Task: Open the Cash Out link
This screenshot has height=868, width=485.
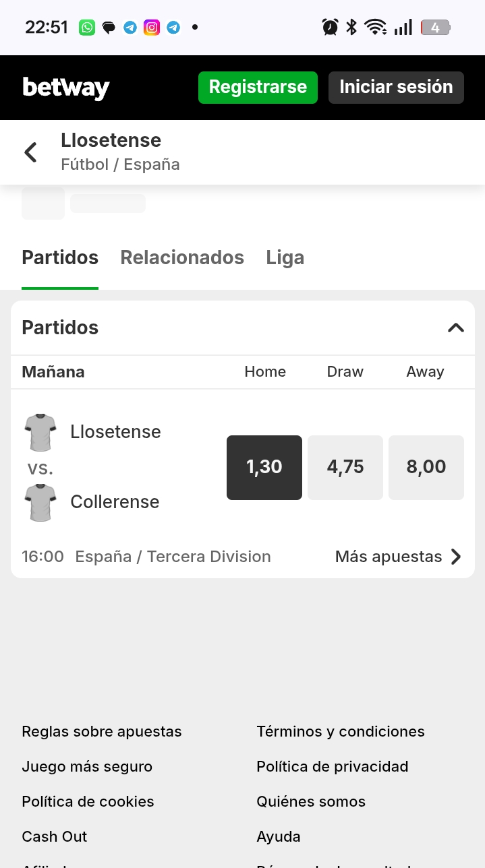Action: [x=55, y=836]
